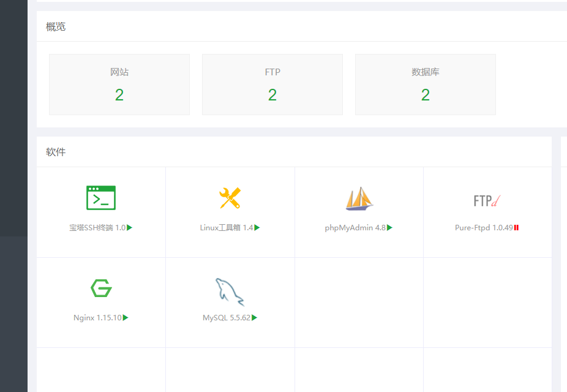The width and height of the screenshot is (567, 392).
Task: Click the Nginx 1.15.10 label
Action: pos(97,318)
